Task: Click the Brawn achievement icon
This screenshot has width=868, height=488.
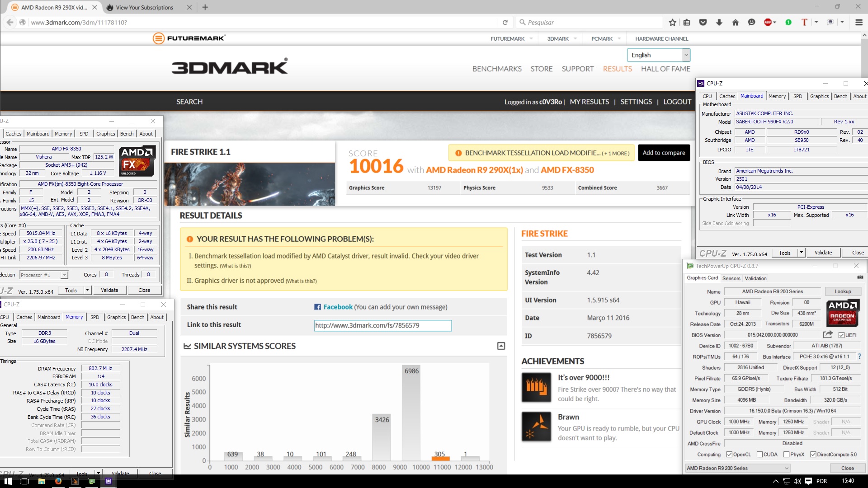Action: (x=536, y=427)
